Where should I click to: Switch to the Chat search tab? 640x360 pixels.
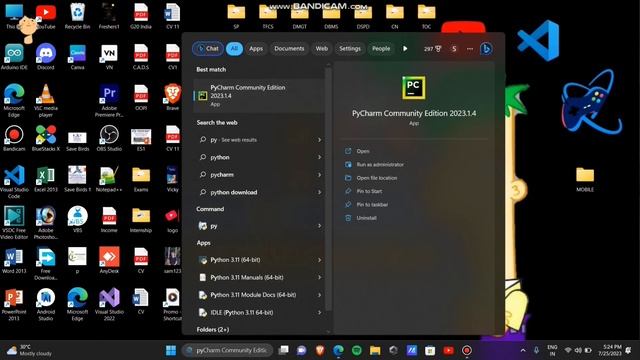[x=208, y=49]
